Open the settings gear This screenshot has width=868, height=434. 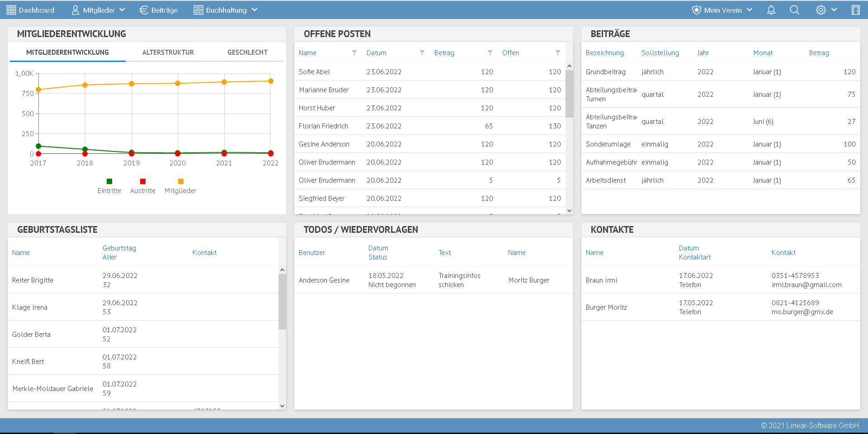821,10
